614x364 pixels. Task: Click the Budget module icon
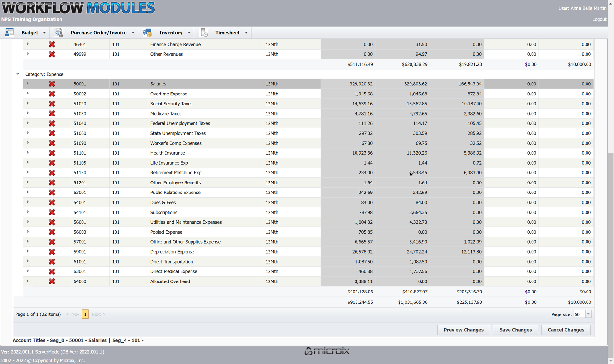[9, 32]
